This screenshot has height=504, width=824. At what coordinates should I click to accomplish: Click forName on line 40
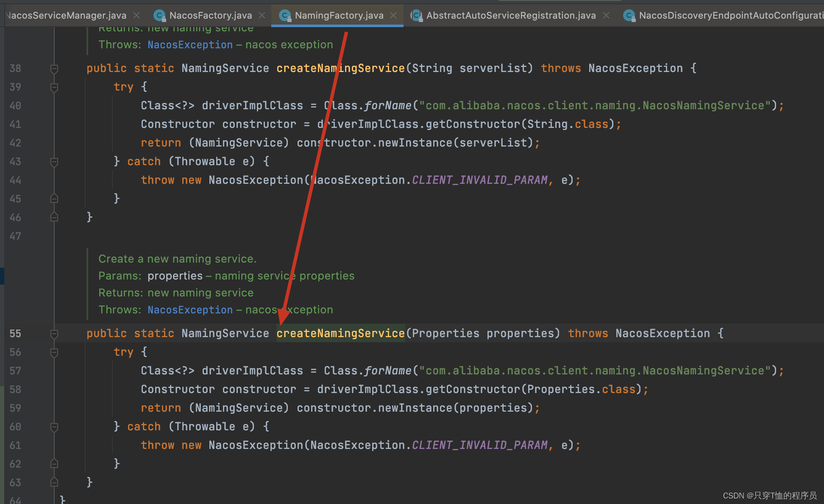388,105
